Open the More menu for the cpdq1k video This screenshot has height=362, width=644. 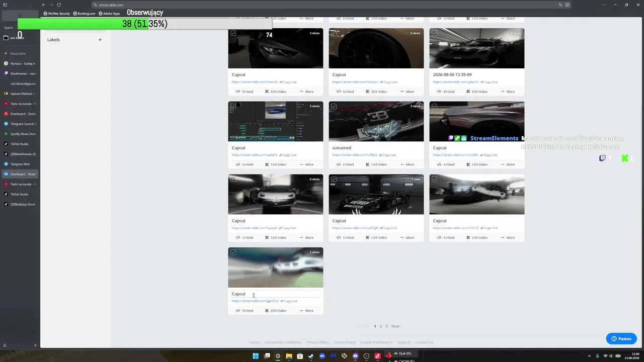(x=306, y=164)
